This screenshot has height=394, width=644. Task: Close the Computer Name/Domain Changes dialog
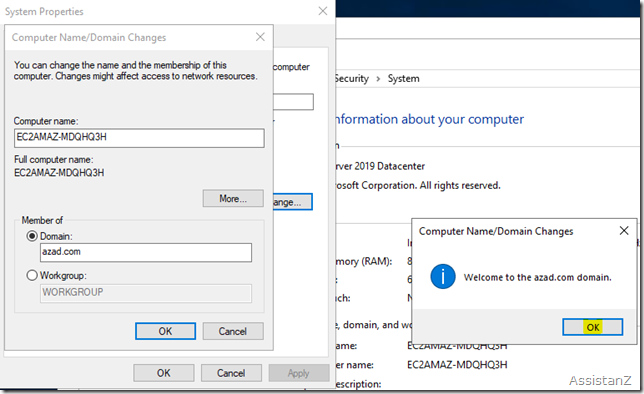click(260, 37)
